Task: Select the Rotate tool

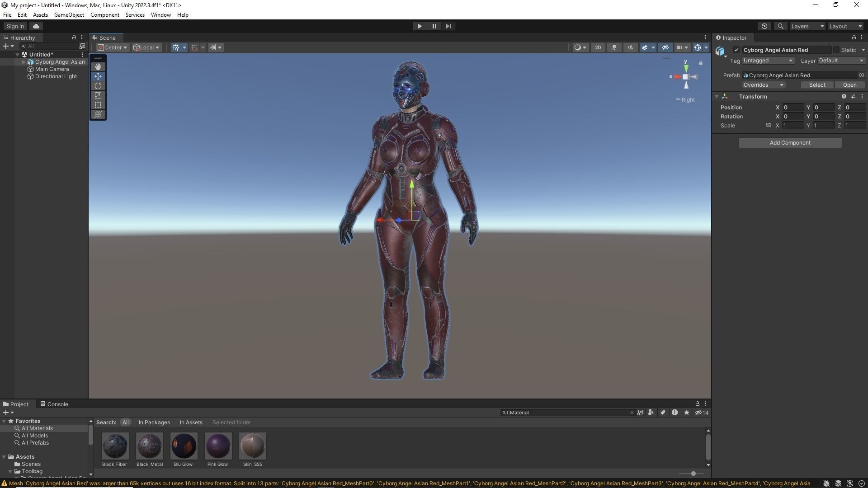Action: pos(98,86)
